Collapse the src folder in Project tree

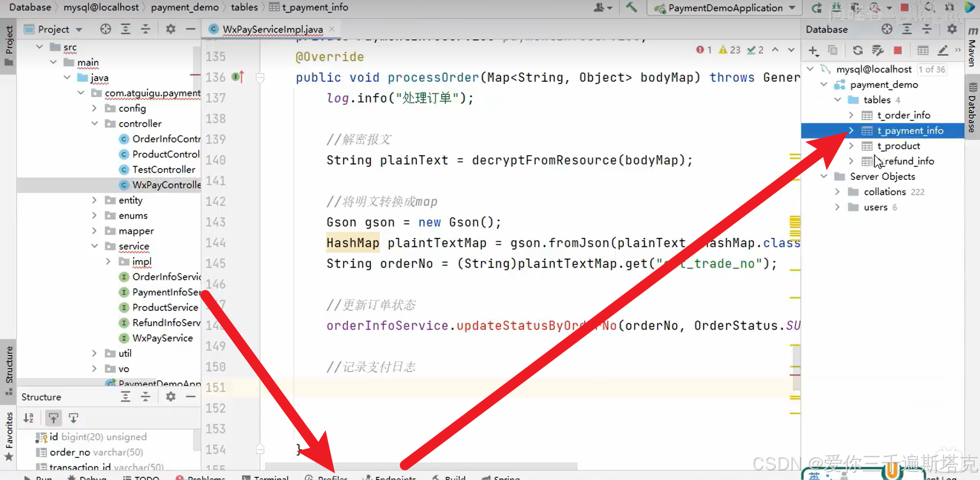pyautogui.click(x=39, y=47)
